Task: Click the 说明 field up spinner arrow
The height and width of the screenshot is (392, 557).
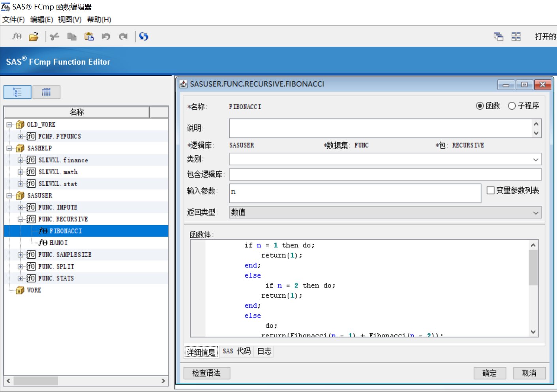Action: 536,124
